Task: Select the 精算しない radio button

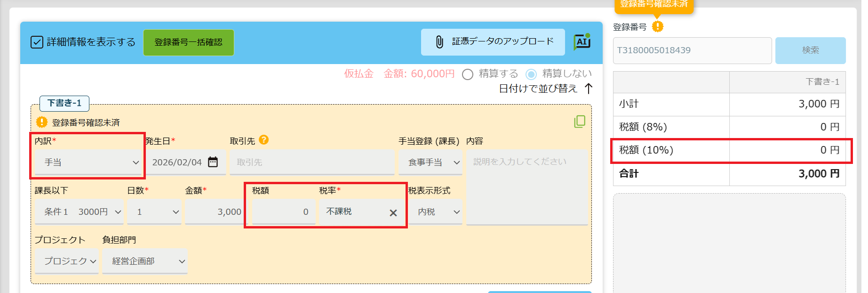Action: tap(531, 74)
